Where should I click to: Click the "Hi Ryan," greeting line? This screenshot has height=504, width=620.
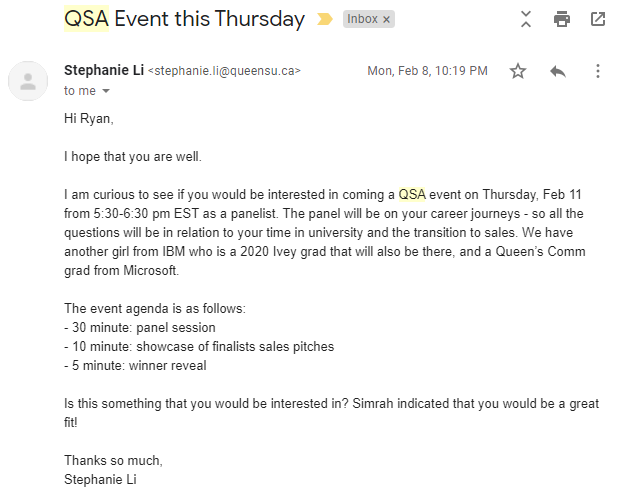point(89,119)
